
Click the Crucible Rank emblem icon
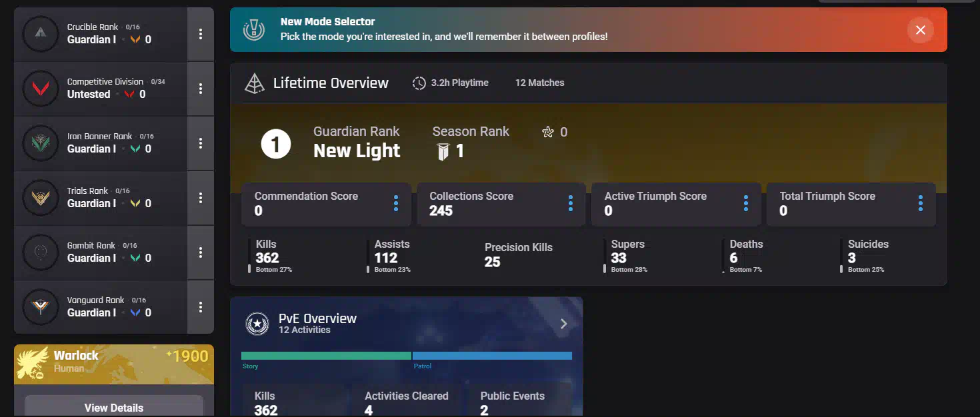coord(41,33)
